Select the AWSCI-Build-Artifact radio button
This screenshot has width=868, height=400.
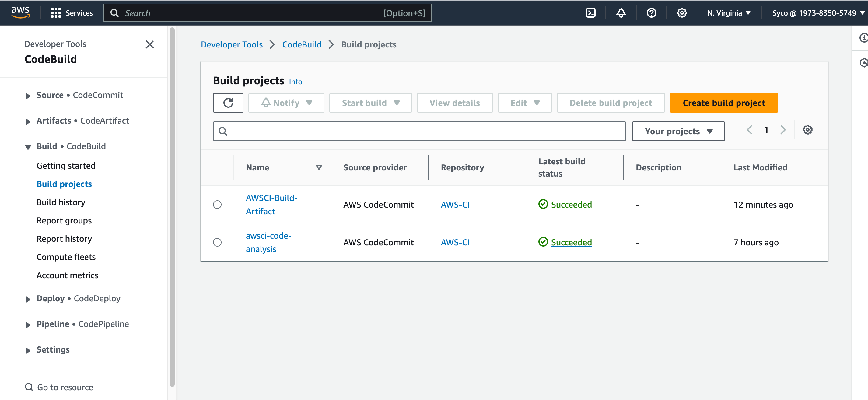pos(217,205)
